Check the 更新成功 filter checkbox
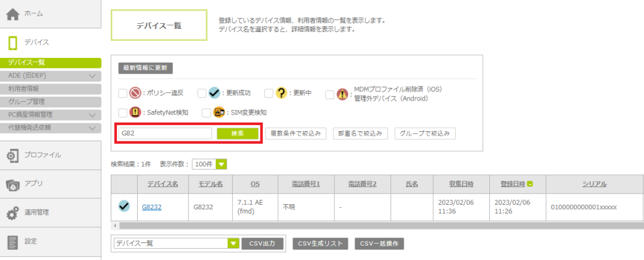Viewport: 644px width, 260px height. 202,93
